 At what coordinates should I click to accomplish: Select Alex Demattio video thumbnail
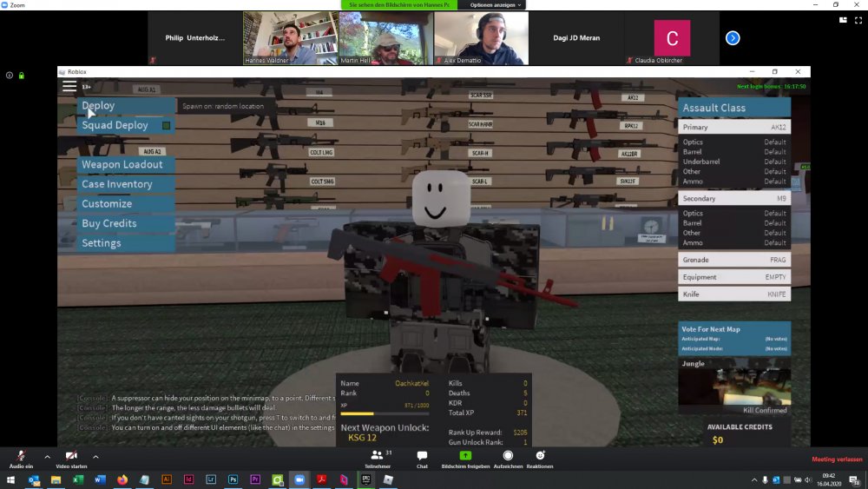481,38
